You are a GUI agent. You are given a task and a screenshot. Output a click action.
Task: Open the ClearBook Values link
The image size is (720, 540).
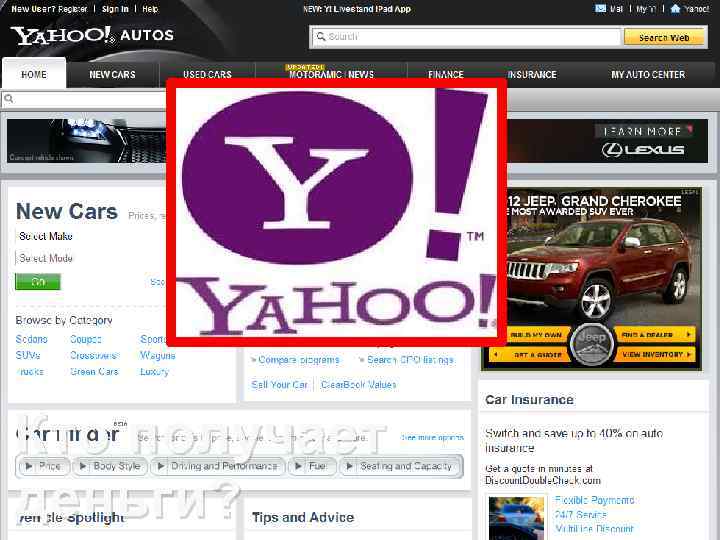pyautogui.click(x=359, y=385)
